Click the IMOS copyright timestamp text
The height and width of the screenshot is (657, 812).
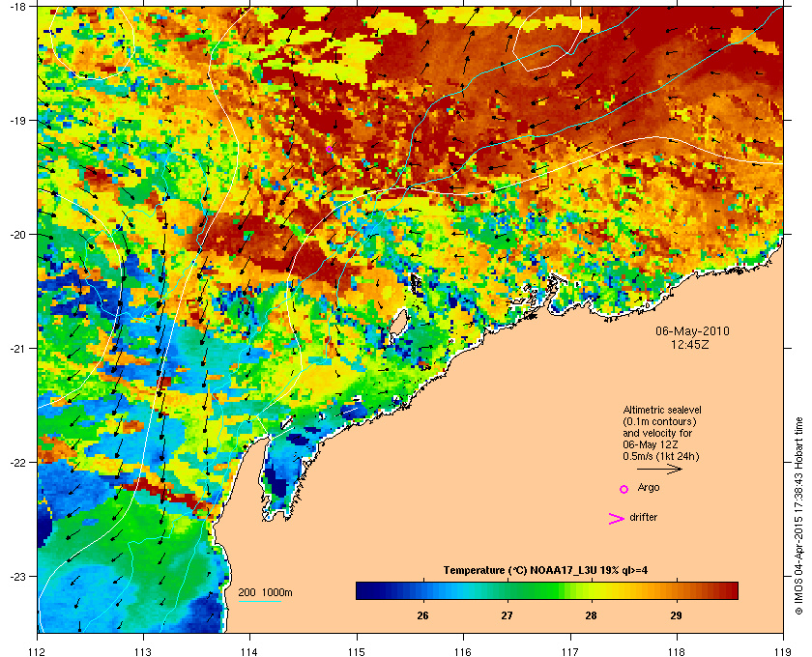pyautogui.click(x=799, y=517)
